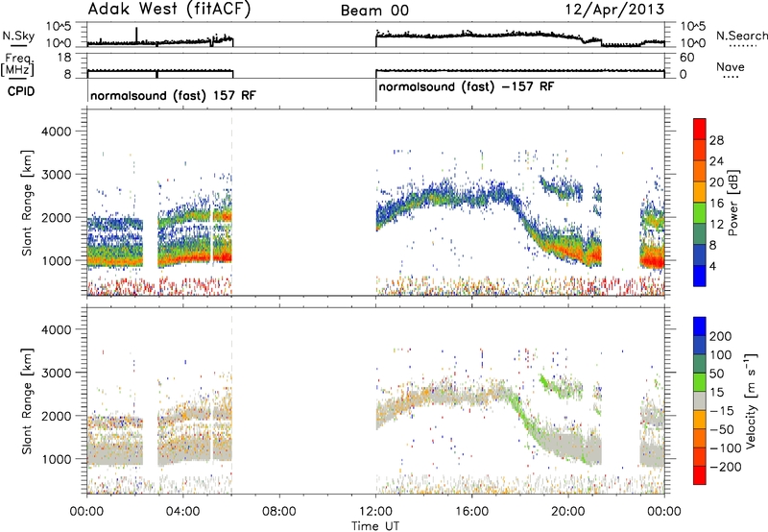Select the "N.Sky" legend label
This screenshot has width=768, height=532.
click(18, 36)
